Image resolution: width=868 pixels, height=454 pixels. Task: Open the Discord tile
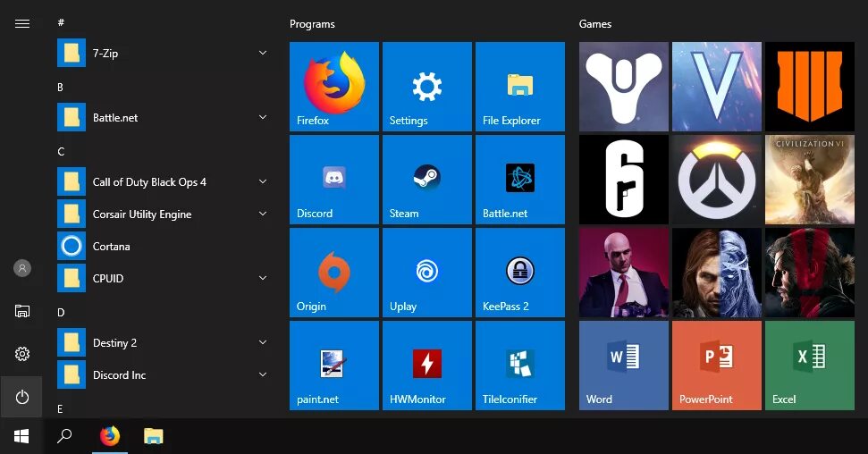click(334, 180)
